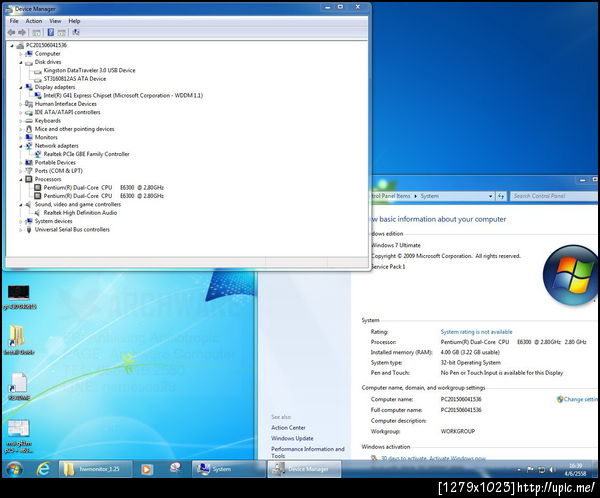The height and width of the screenshot is (498, 600).
Task: Collapse the Disk drives category
Action: pos(21,62)
